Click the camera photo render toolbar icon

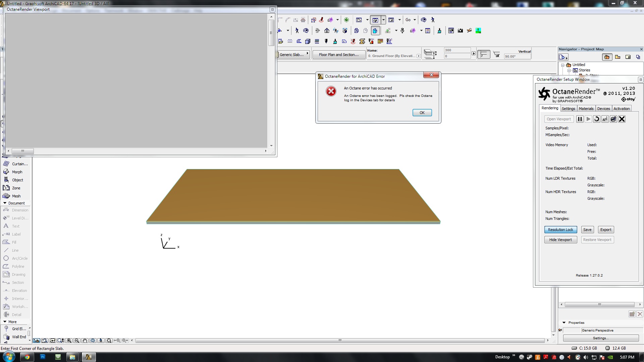tap(460, 31)
